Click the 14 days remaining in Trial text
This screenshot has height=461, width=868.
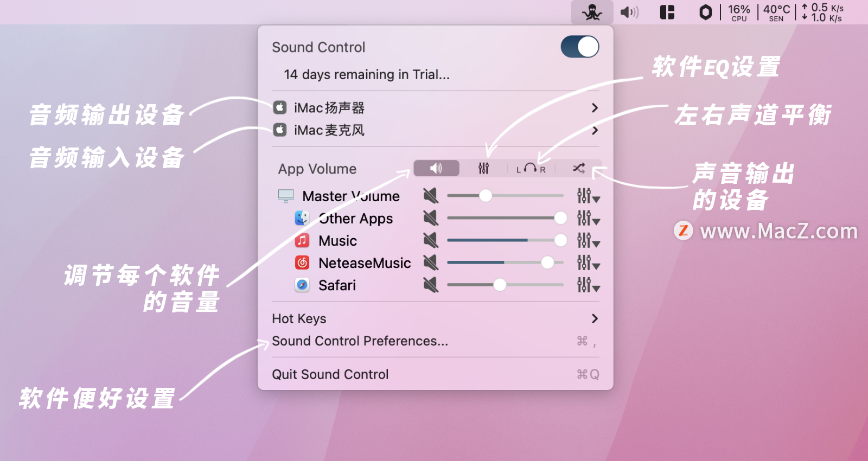click(x=367, y=74)
